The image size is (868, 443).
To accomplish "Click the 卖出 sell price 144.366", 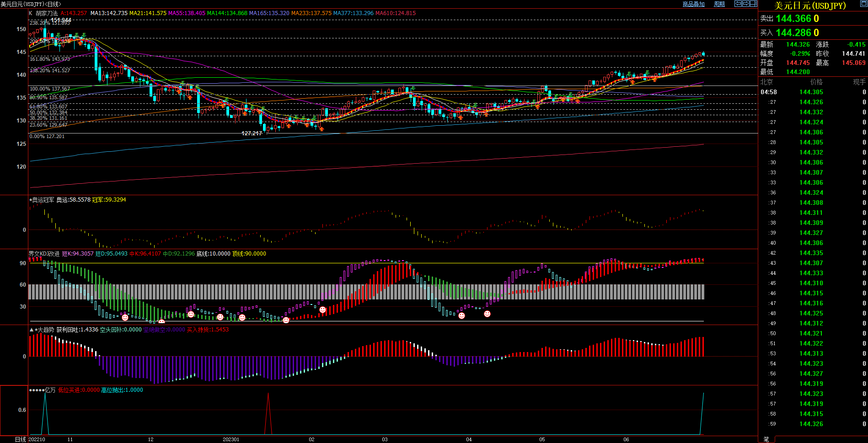I will point(793,19).
